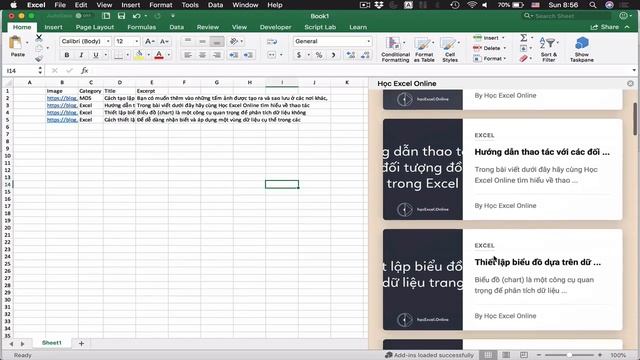Image resolution: width=640 pixels, height=360 pixels.
Task: Click the AutoSum sigma icon
Action: pos(524,38)
